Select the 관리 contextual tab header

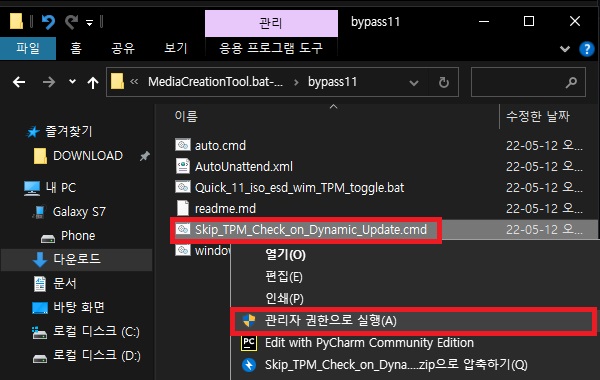(x=271, y=23)
